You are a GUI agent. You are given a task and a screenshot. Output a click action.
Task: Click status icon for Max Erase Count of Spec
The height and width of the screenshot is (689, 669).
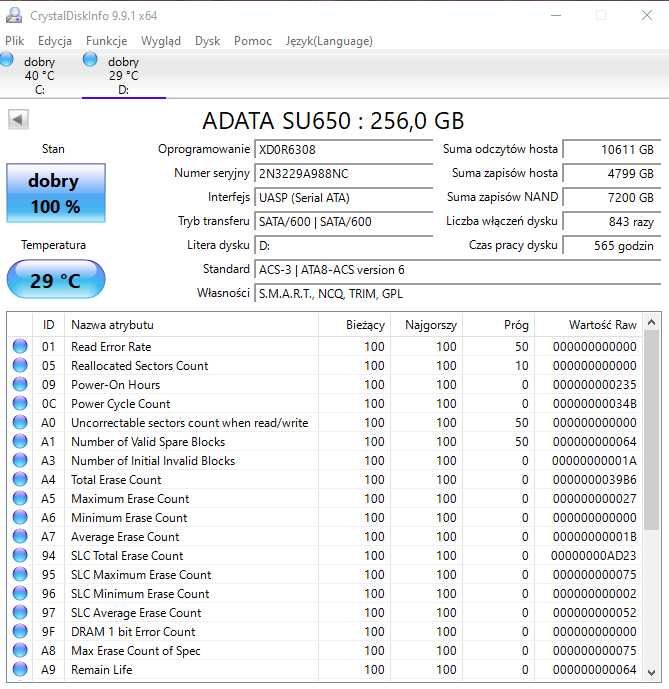click(x=20, y=650)
